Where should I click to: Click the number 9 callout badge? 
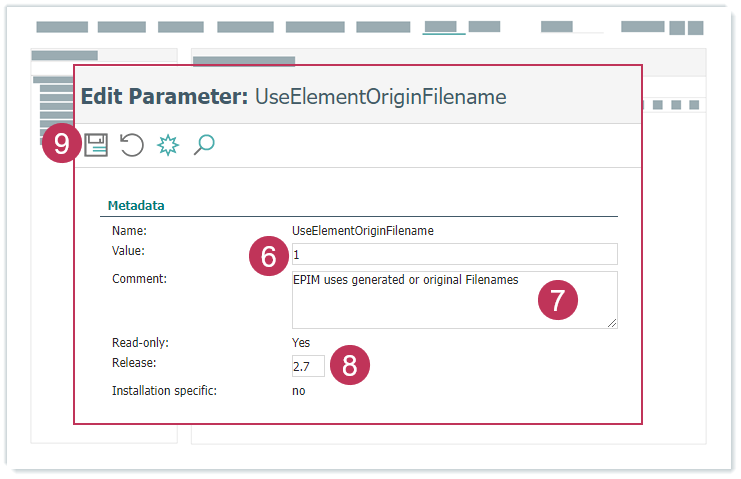62,145
